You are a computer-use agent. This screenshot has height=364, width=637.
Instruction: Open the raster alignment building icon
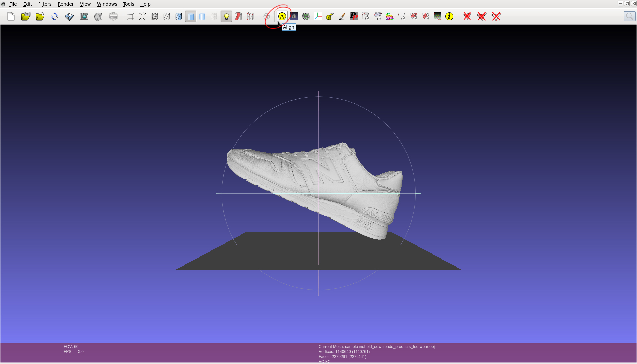(x=294, y=16)
